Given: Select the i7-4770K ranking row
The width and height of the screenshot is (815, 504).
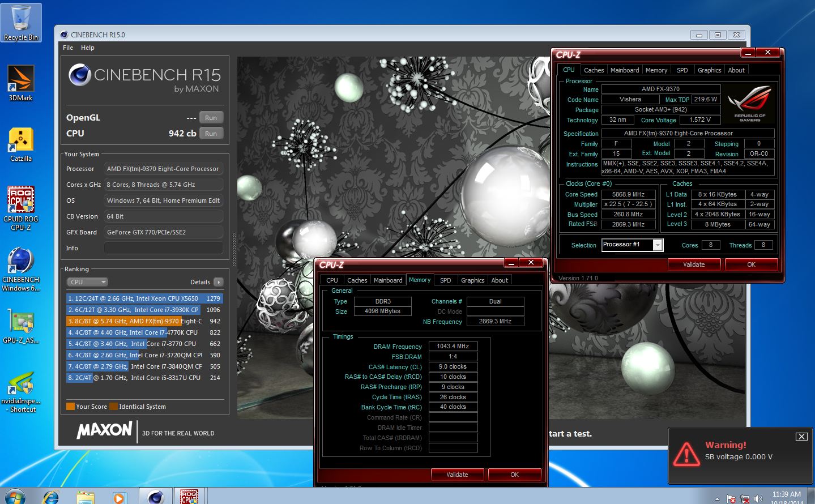Looking at the screenshot, I should pos(144,332).
